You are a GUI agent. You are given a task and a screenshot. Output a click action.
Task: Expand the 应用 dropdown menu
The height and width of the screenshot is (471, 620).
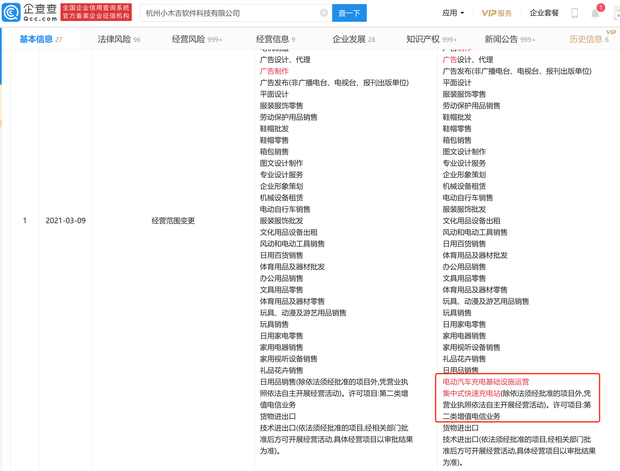click(453, 13)
